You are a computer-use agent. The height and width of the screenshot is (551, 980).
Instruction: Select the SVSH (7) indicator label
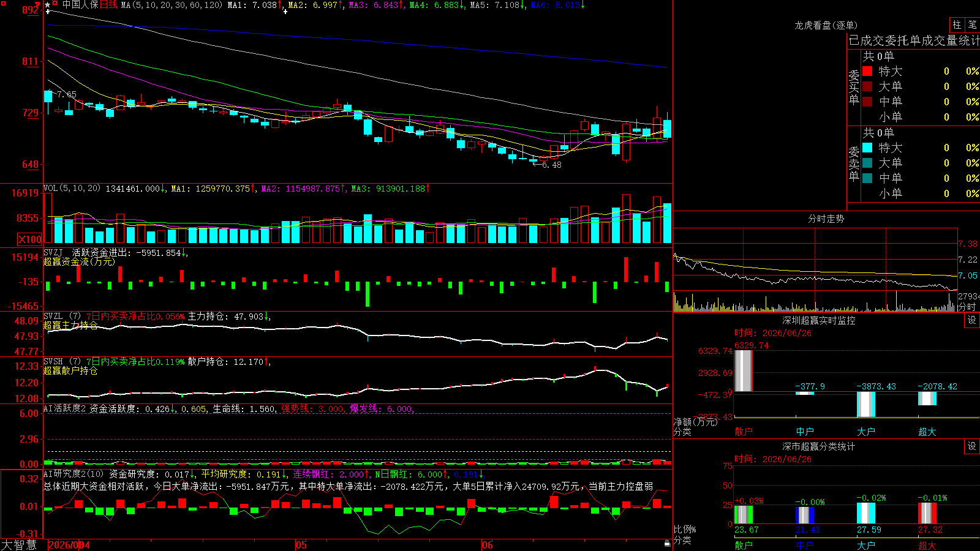[62, 362]
